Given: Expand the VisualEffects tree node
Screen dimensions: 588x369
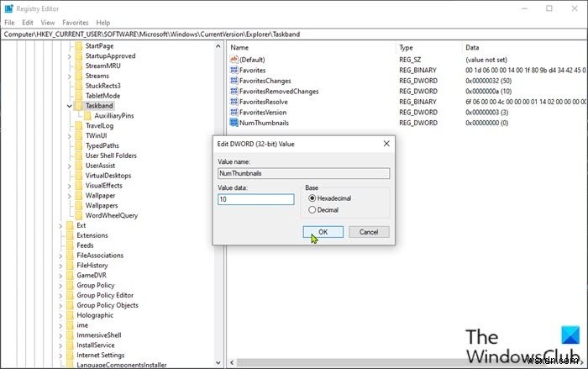Looking at the screenshot, I should coord(70,186).
